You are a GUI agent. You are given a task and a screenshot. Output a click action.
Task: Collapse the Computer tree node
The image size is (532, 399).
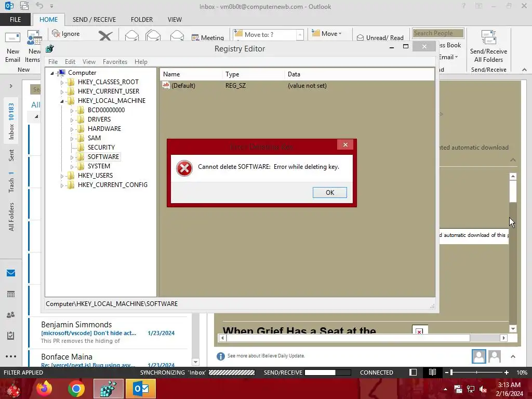52,73
